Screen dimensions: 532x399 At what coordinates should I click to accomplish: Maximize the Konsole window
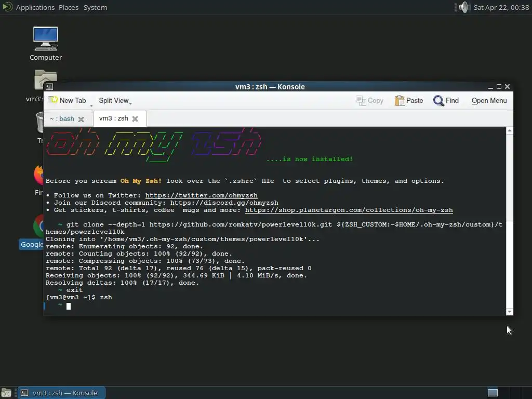pyautogui.click(x=499, y=87)
